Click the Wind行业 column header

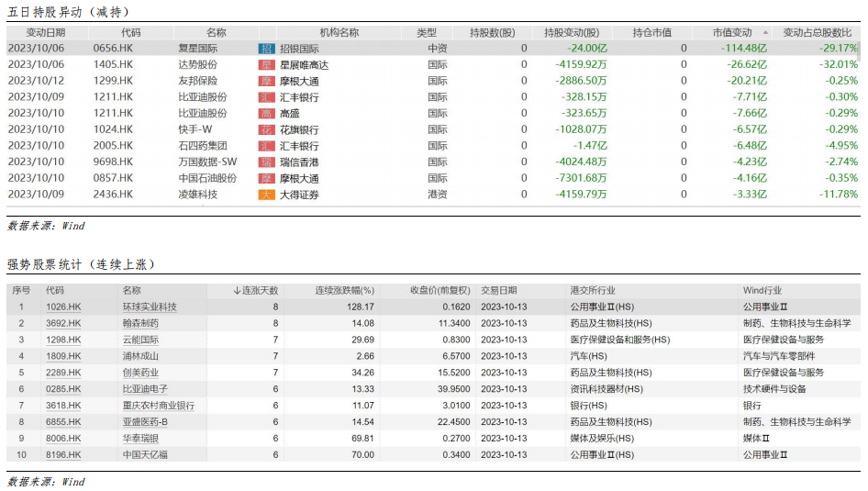(x=762, y=291)
